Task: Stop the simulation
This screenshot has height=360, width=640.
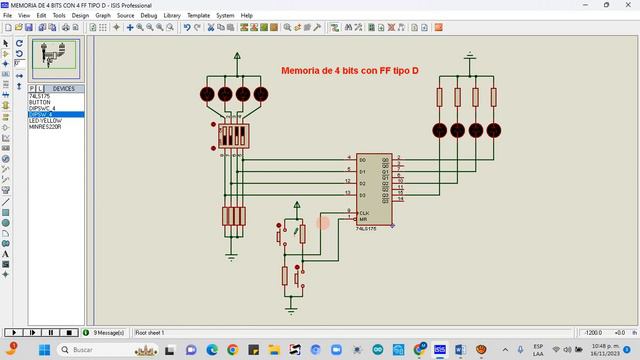Action: pyautogui.click(x=69, y=333)
